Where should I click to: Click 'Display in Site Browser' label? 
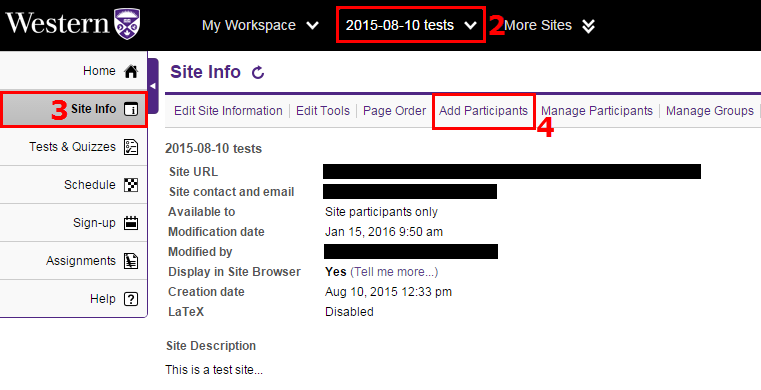[x=234, y=272]
